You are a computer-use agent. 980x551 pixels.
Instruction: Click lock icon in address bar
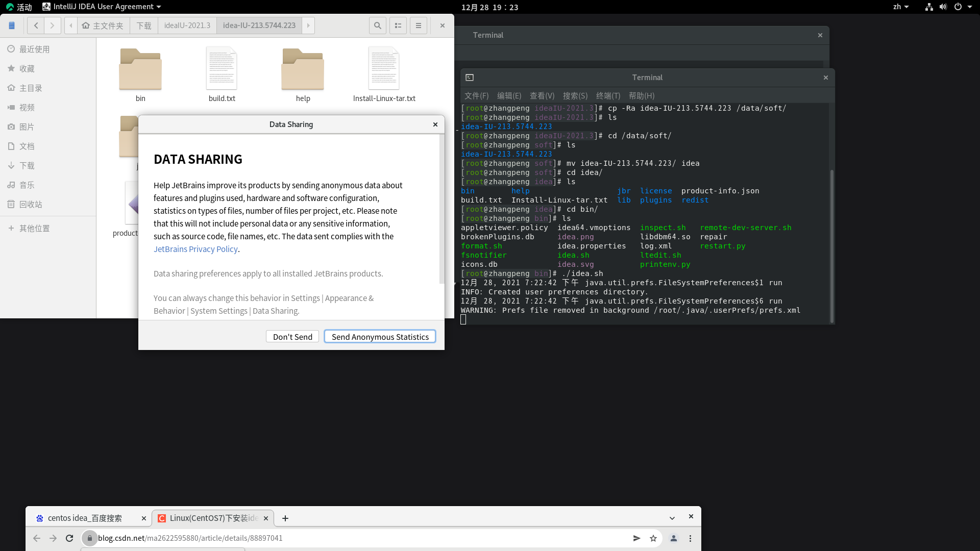[x=90, y=538]
